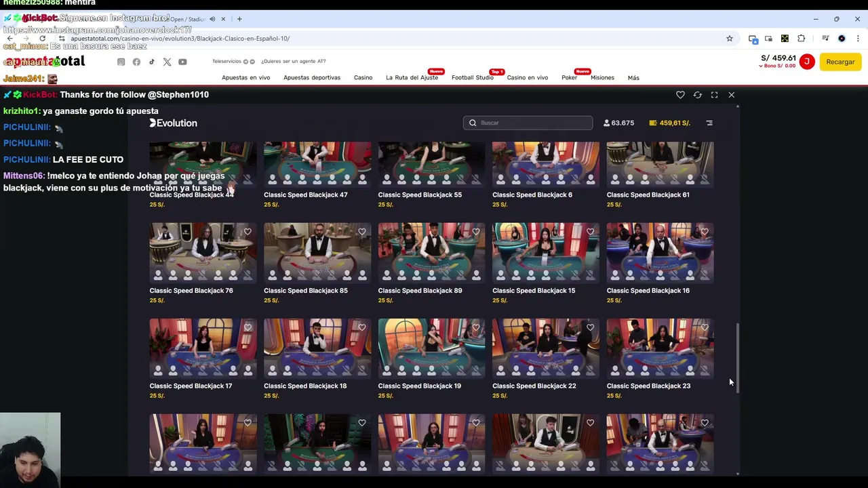Open the Apuestas deportivas menu

(312, 77)
